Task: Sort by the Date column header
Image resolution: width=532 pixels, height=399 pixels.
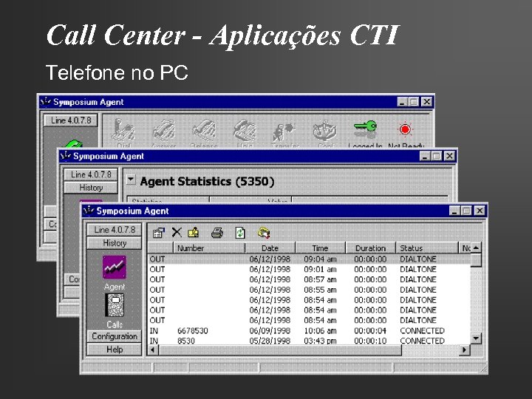Action: (270, 248)
